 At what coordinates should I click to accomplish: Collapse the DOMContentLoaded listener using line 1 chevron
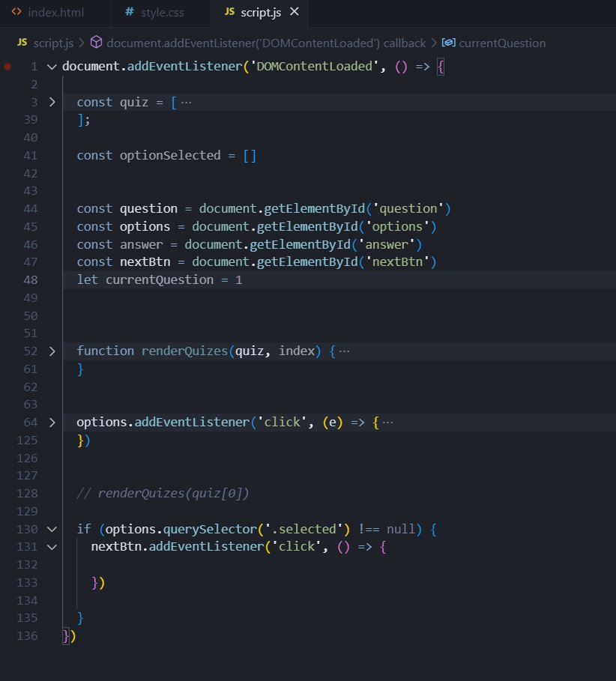coord(51,66)
